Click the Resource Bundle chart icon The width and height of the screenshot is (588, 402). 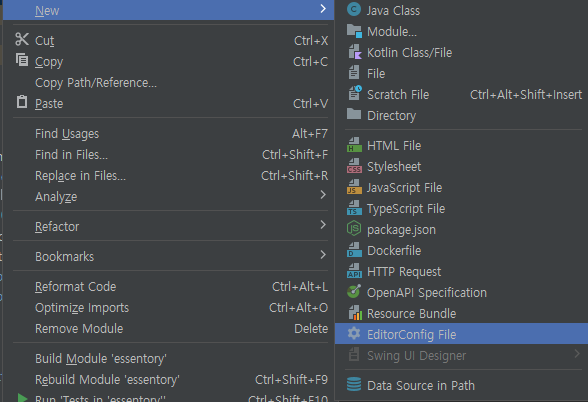(355, 313)
